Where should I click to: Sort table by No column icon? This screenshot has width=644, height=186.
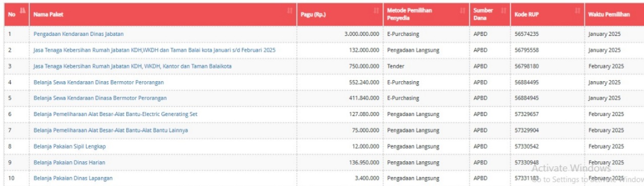(x=22, y=11)
